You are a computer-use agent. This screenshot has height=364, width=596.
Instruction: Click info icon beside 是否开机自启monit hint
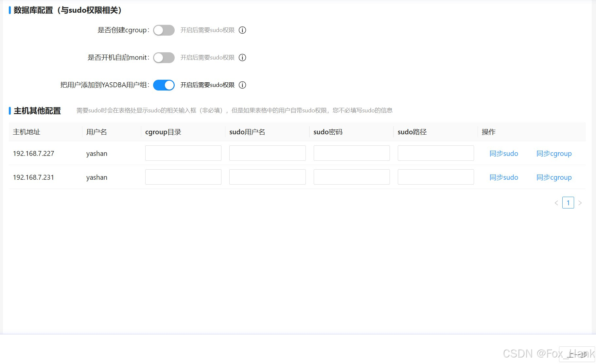coord(242,58)
